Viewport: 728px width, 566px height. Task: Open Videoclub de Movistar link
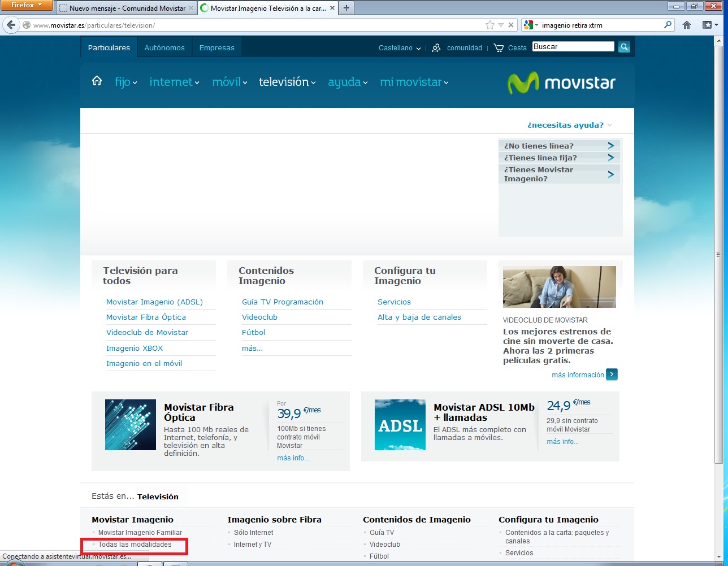147,332
